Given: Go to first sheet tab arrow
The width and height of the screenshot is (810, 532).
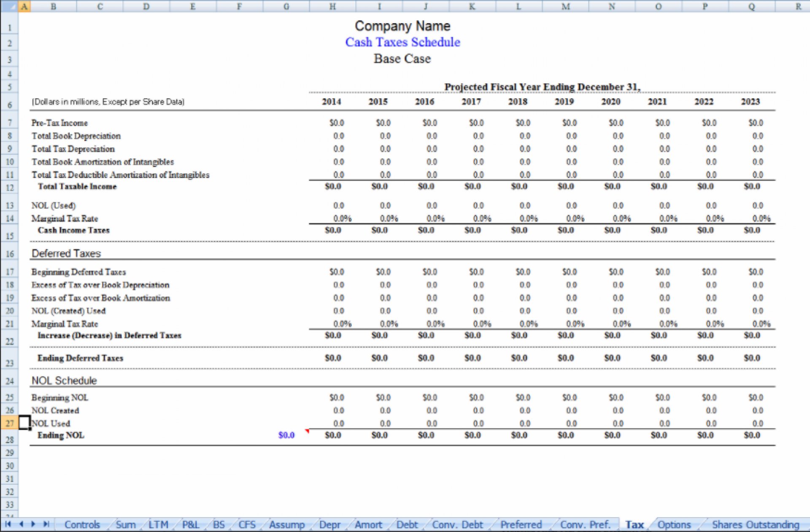Looking at the screenshot, I should (8, 524).
